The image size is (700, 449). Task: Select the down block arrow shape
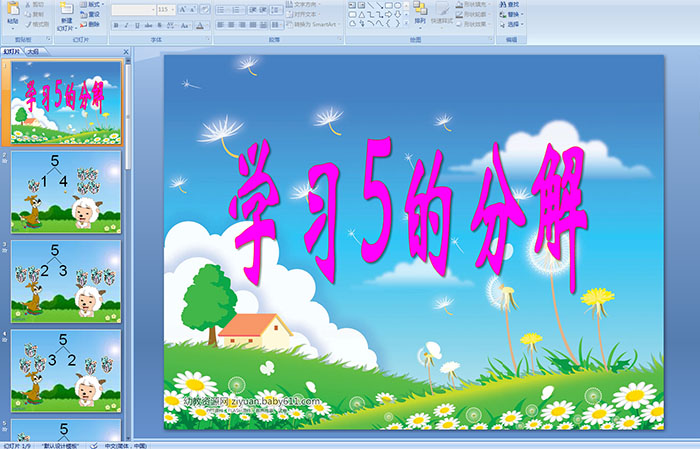398,15
